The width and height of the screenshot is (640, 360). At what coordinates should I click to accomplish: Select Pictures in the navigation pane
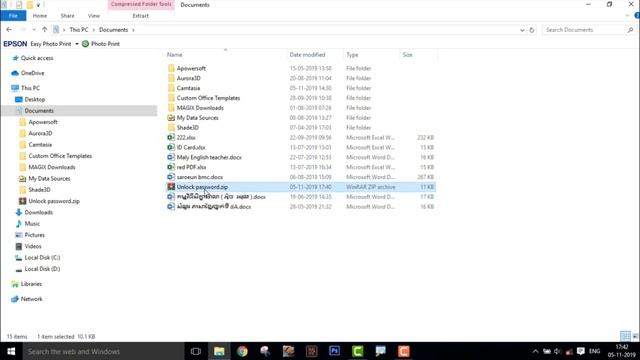coord(30,235)
